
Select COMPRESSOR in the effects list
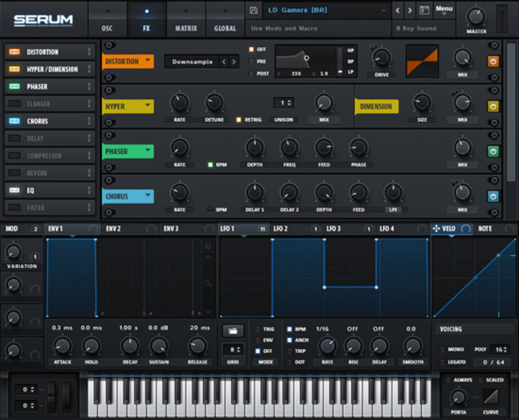tap(50, 155)
